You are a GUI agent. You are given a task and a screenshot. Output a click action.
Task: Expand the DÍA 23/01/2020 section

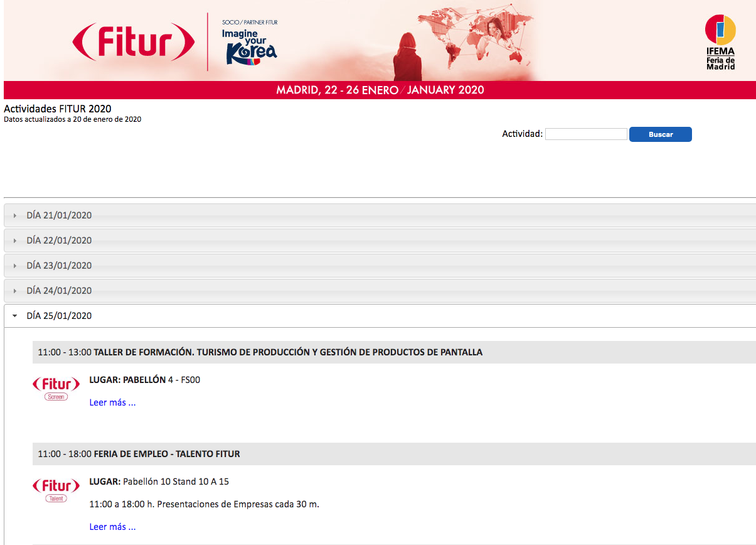(x=380, y=266)
